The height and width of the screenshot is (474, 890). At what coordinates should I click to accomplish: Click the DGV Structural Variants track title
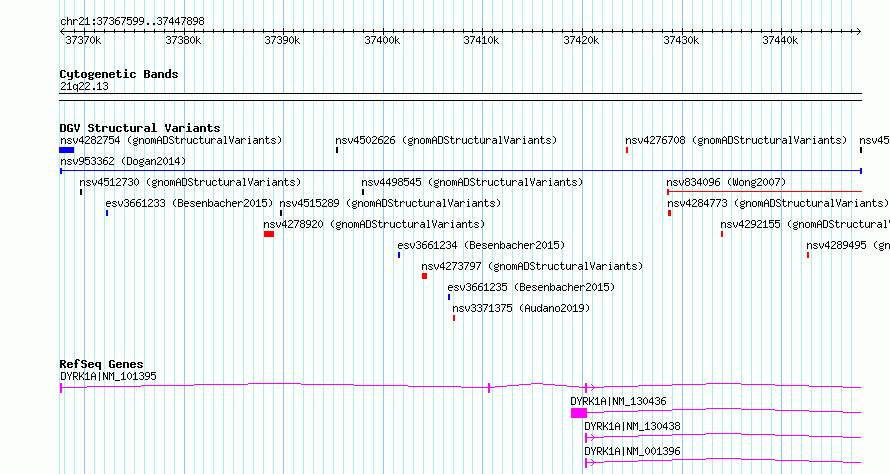coord(140,128)
